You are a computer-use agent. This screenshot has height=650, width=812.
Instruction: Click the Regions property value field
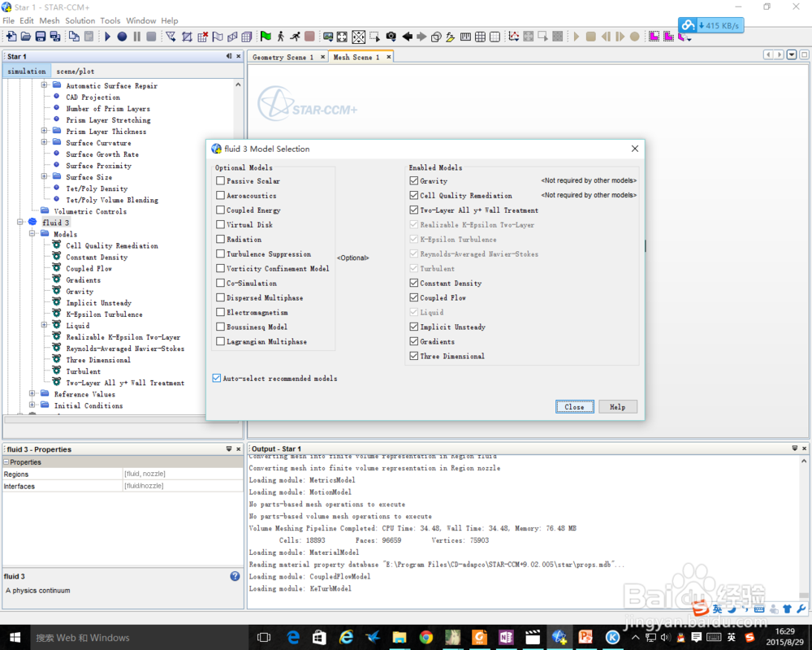(x=183, y=474)
